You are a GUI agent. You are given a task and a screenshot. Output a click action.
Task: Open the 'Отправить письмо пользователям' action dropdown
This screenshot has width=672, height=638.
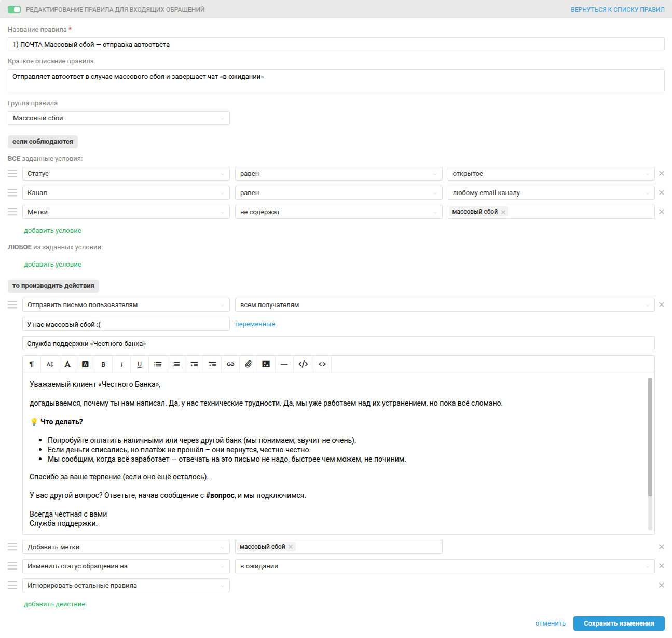point(126,305)
